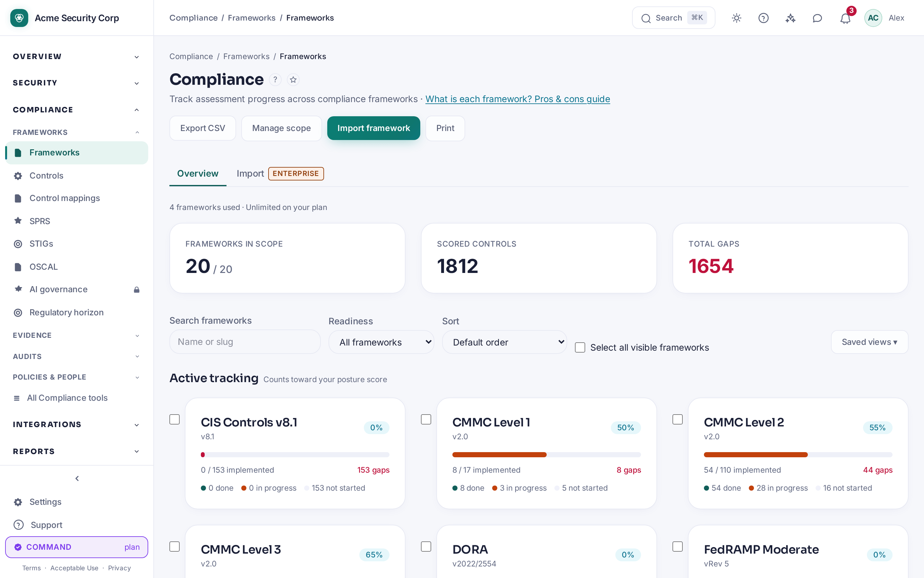Open notifications bell with 3 badge
The height and width of the screenshot is (578, 924).
coord(845,18)
